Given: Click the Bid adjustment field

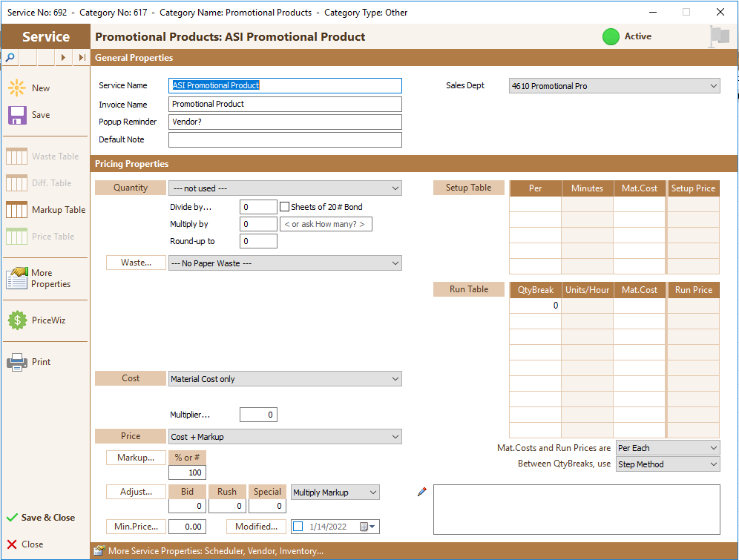Looking at the screenshot, I should (187, 506).
